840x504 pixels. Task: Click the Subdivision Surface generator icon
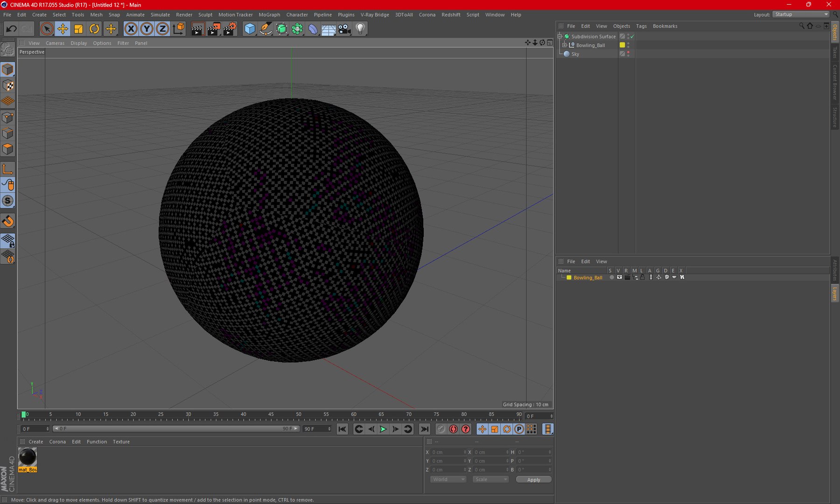coord(281,29)
